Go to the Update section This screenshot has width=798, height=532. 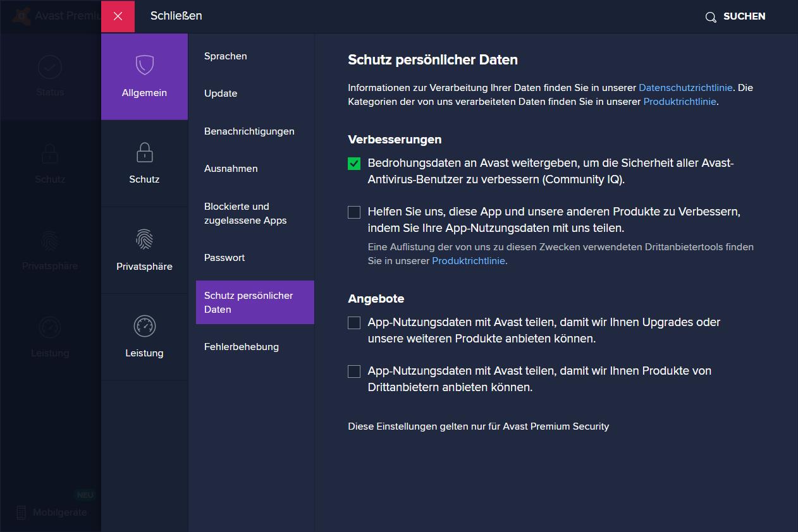coord(221,94)
